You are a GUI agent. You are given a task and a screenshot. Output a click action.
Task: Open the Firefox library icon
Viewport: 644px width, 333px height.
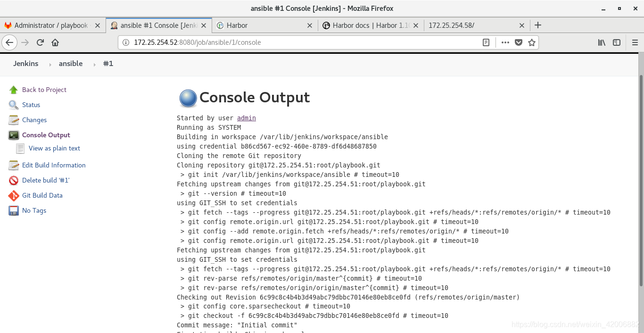tap(602, 42)
